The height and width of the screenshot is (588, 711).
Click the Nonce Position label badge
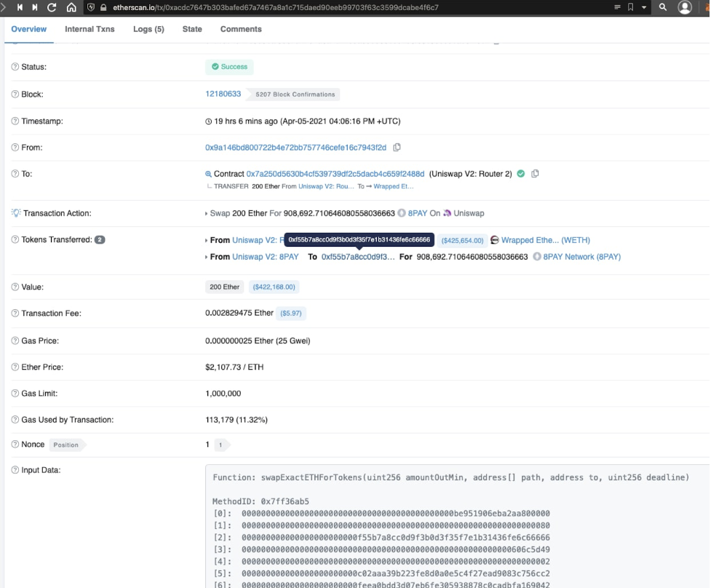click(66, 445)
